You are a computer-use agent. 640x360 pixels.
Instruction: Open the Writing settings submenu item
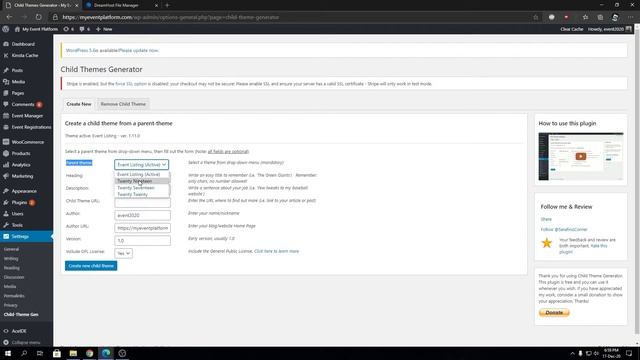click(x=11, y=258)
